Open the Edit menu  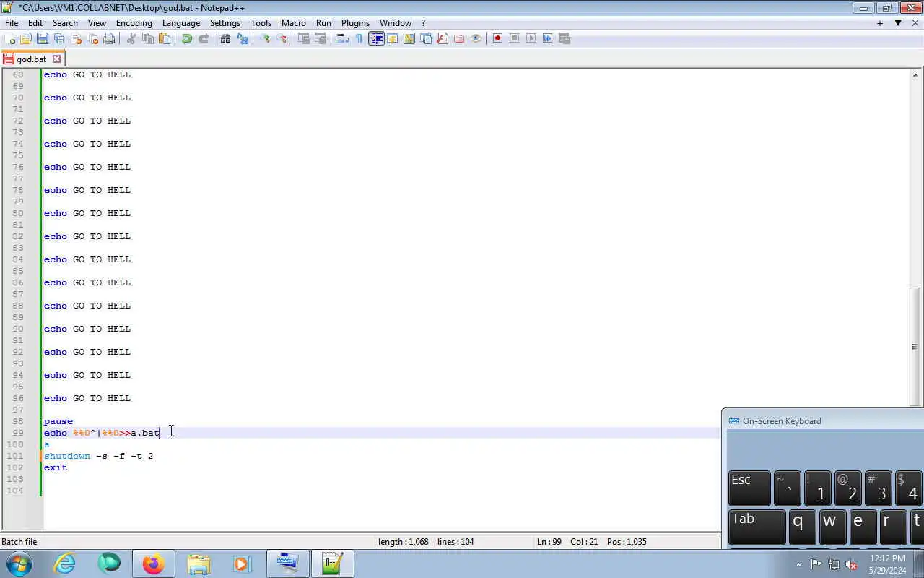tap(35, 23)
